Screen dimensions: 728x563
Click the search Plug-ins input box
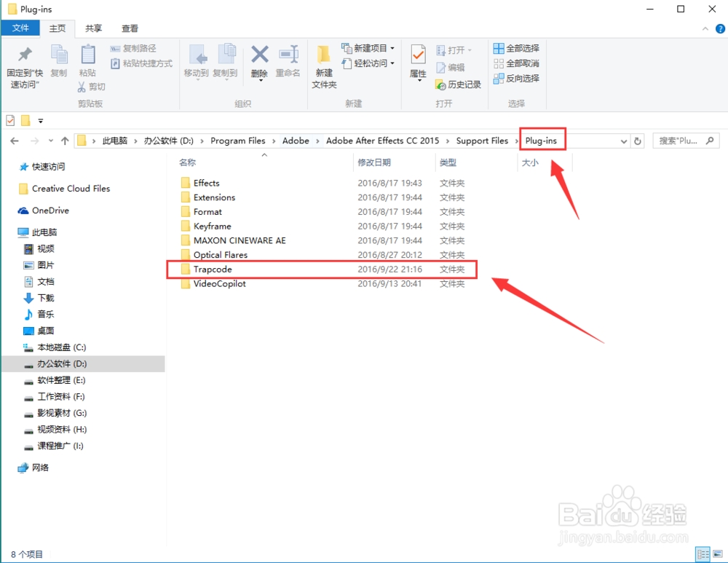click(686, 141)
